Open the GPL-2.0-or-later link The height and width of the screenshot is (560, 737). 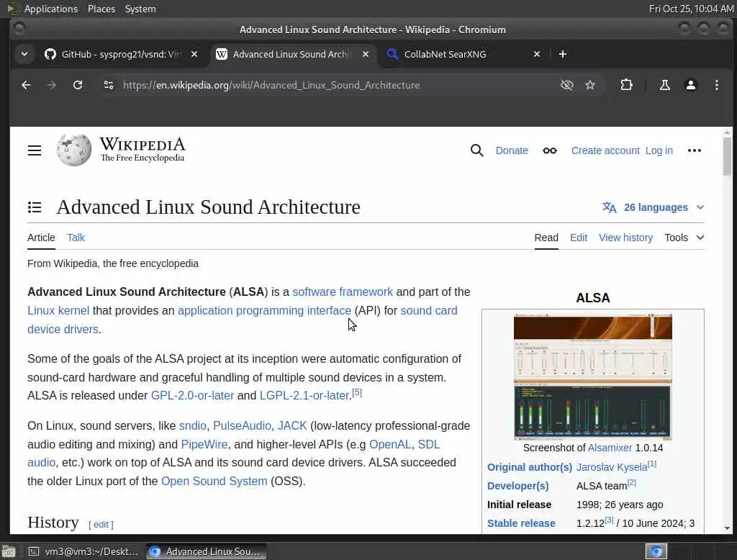(192, 395)
